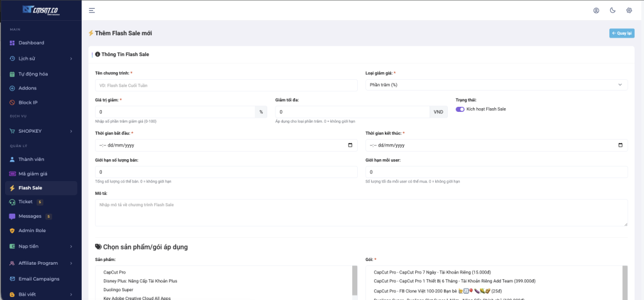Open the Loại giảm giá dropdown

[496, 85]
